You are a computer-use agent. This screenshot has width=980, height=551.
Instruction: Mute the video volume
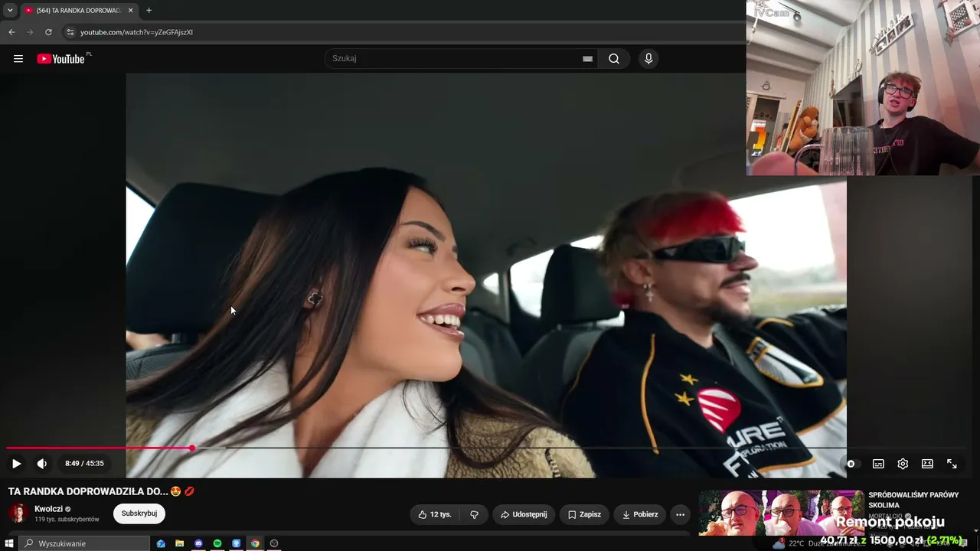(42, 464)
